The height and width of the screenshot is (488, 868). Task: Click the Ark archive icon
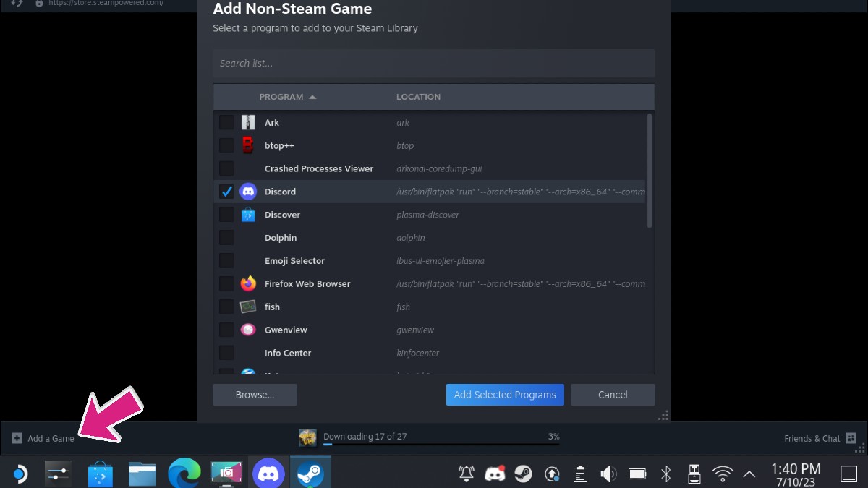[x=248, y=122]
